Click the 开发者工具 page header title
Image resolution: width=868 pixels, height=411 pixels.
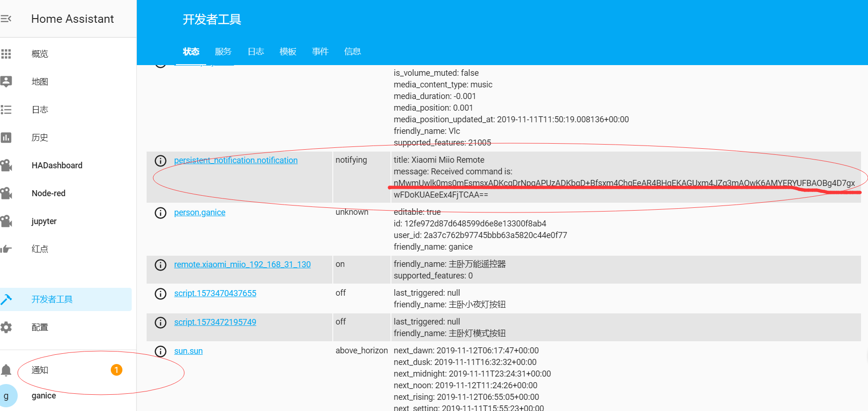212,20
